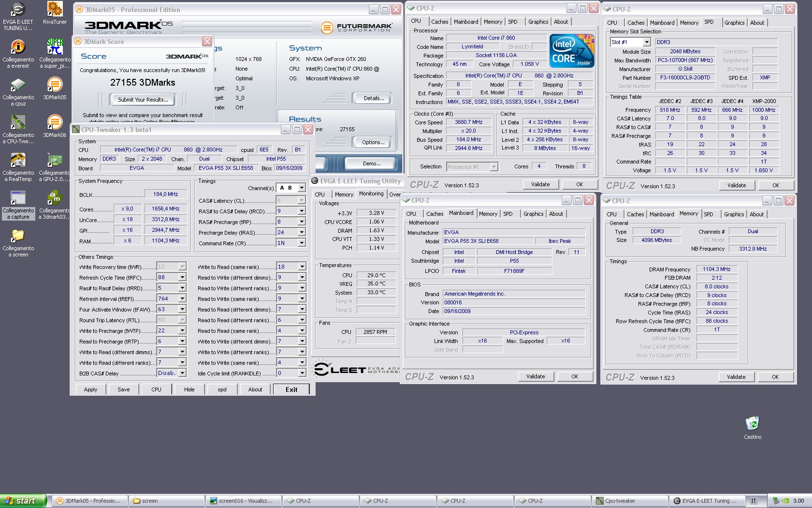Click Save button in CPU-Tweaker
Image resolution: width=812 pixels, height=508 pixels.
124,389
